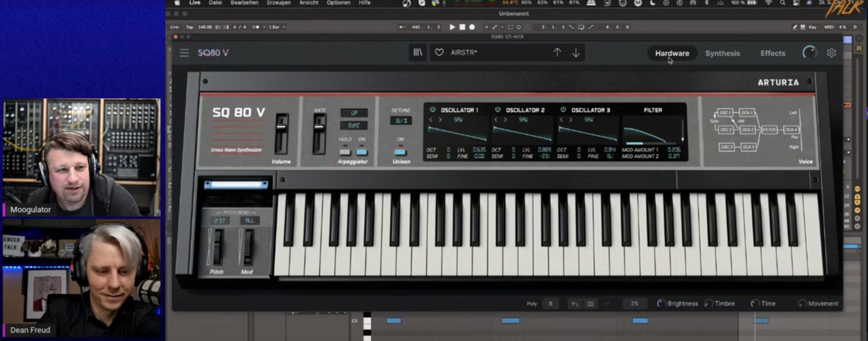Click the Mod wheel

249,247
